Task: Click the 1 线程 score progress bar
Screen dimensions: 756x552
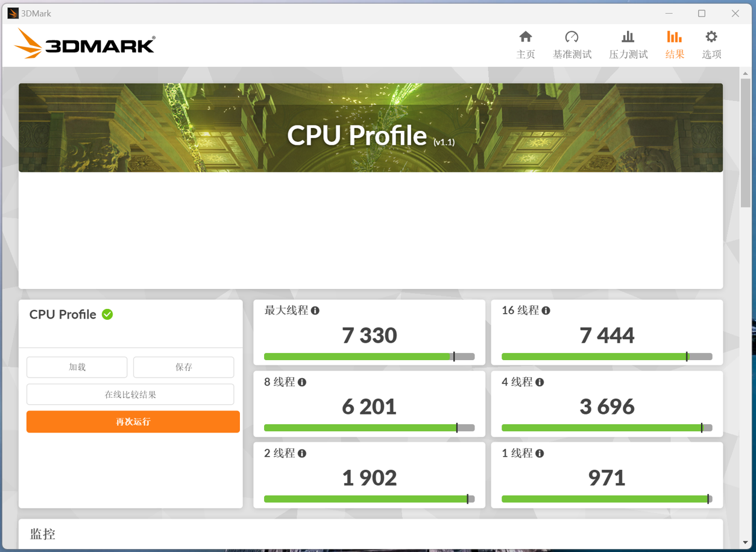Action: (606, 499)
